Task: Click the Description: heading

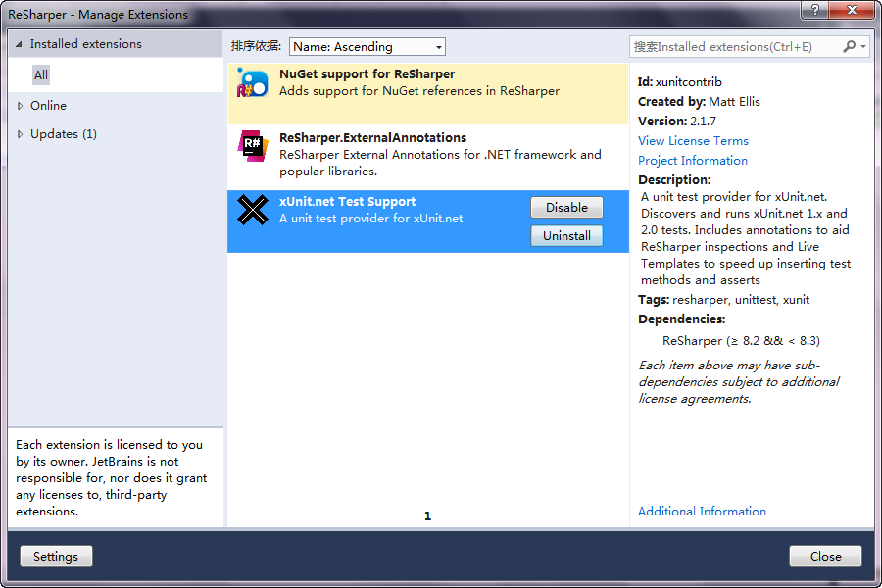Action: pyautogui.click(x=674, y=180)
